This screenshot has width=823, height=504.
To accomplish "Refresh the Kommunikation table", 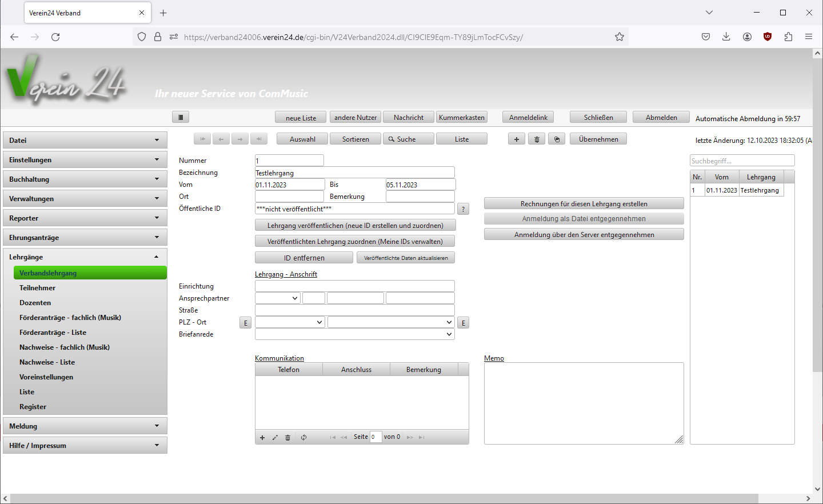I will (x=303, y=437).
